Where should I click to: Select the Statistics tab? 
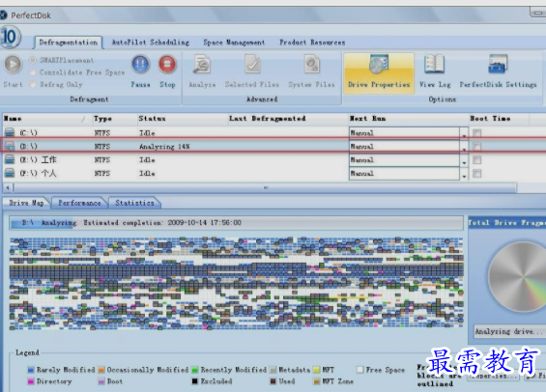pyautogui.click(x=134, y=203)
